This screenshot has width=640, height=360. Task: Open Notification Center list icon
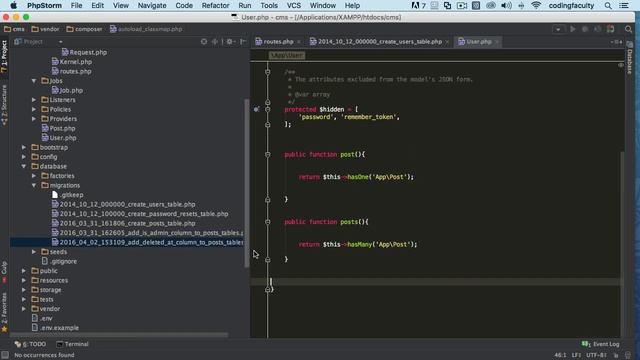tap(624, 5)
